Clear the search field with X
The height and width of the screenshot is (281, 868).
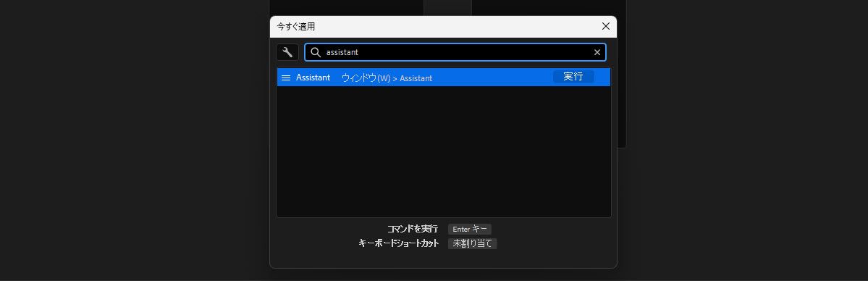click(x=597, y=52)
